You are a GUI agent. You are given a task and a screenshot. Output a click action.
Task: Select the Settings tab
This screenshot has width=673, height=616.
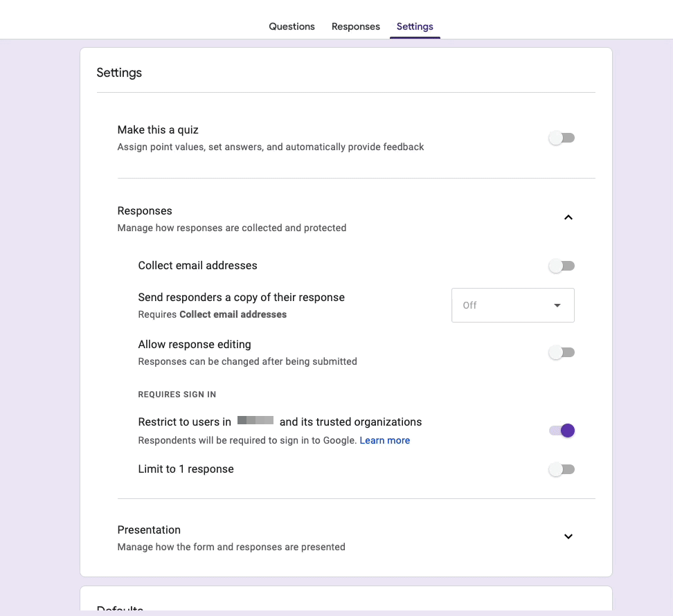click(x=415, y=26)
